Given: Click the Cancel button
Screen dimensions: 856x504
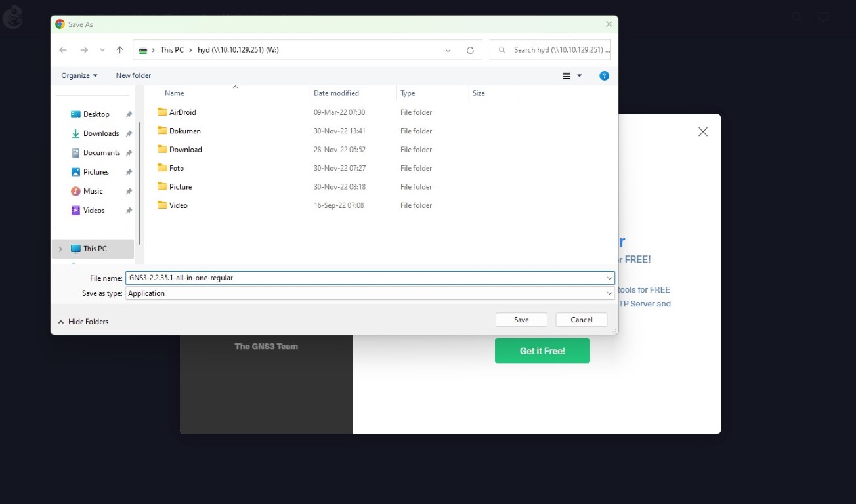Looking at the screenshot, I should coord(582,320).
